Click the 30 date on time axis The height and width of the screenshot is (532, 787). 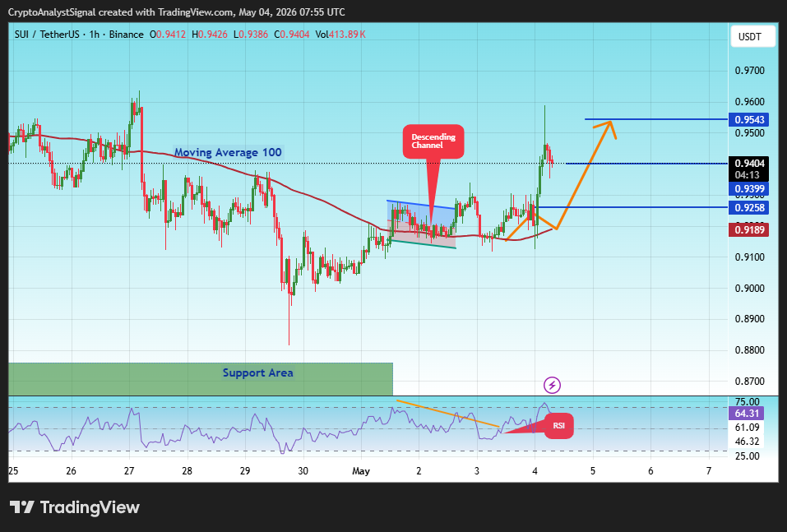pos(303,471)
